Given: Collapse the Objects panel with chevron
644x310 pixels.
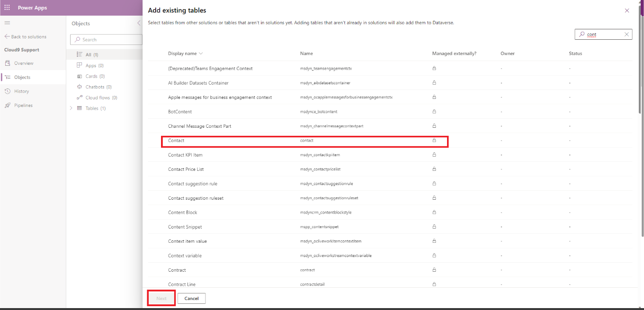Looking at the screenshot, I should (x=139, y=23).
